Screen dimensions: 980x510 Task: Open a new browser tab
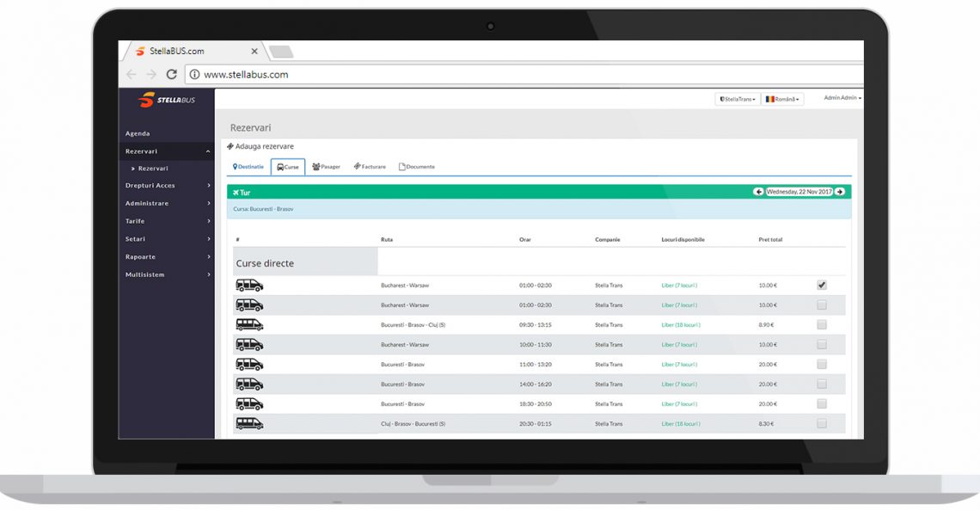coord(280,52)
